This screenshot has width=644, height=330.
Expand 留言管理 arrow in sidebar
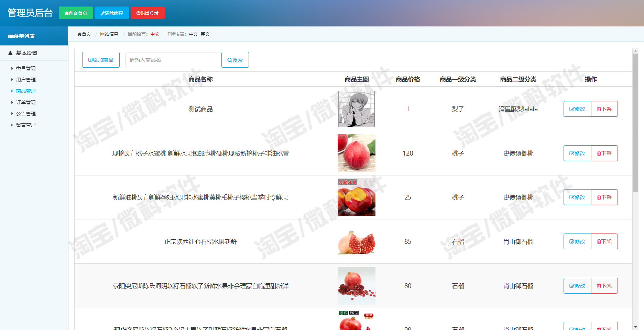click(12, 125)
